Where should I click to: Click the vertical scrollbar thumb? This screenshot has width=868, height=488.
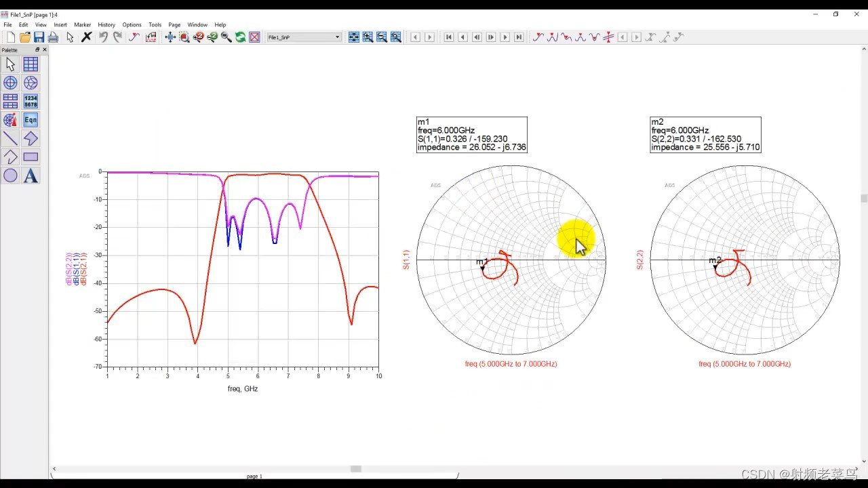point(864,199)
